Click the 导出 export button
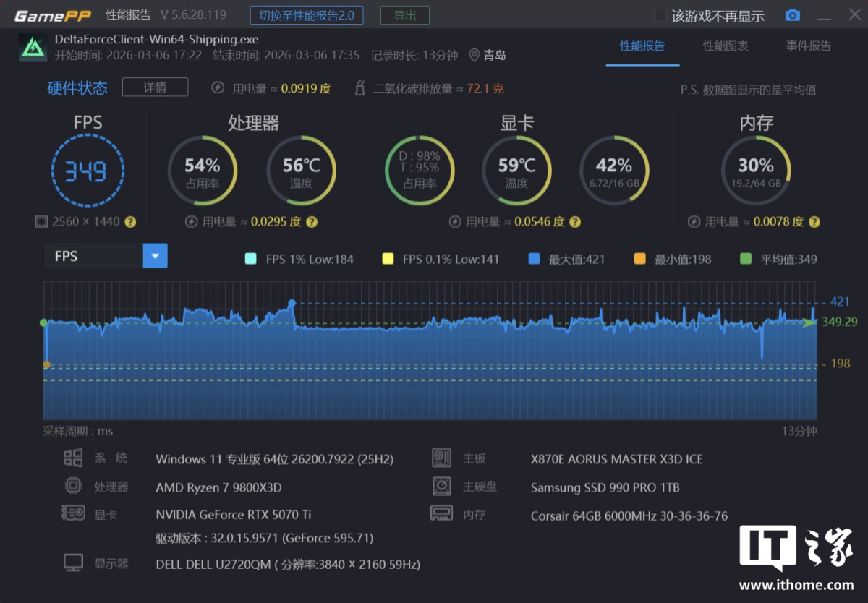 [404, 15]
